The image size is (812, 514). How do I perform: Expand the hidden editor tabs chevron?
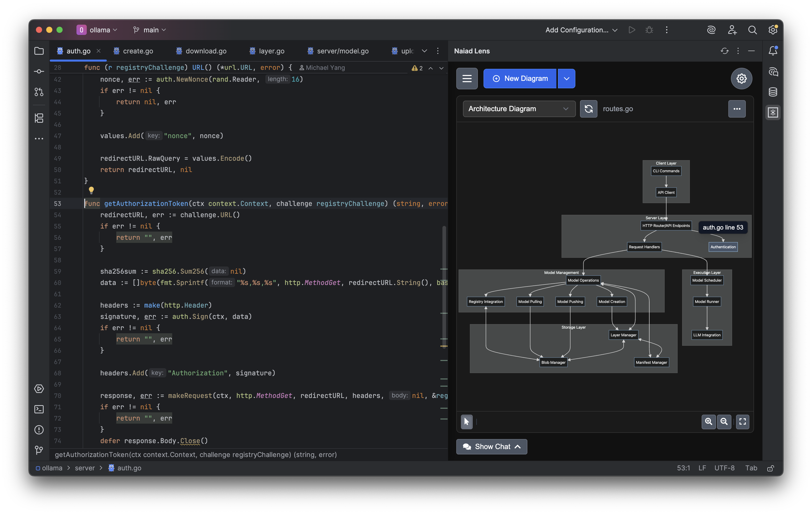click(x=424, y=51)
